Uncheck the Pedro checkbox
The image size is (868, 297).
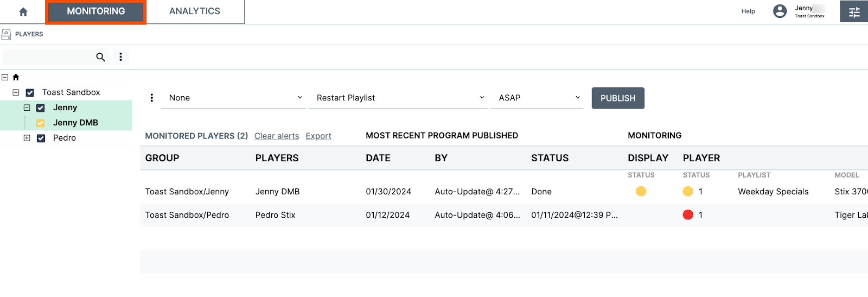41,138
